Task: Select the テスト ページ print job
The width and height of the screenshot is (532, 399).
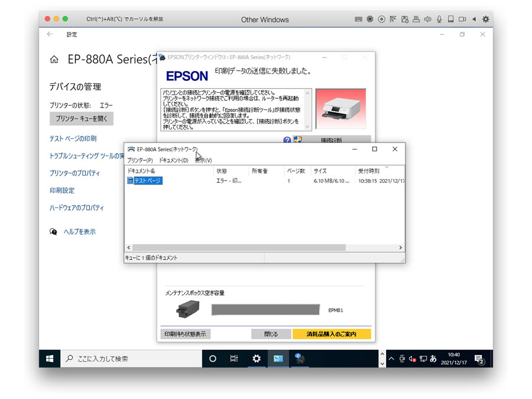Action: pos(145,181)
